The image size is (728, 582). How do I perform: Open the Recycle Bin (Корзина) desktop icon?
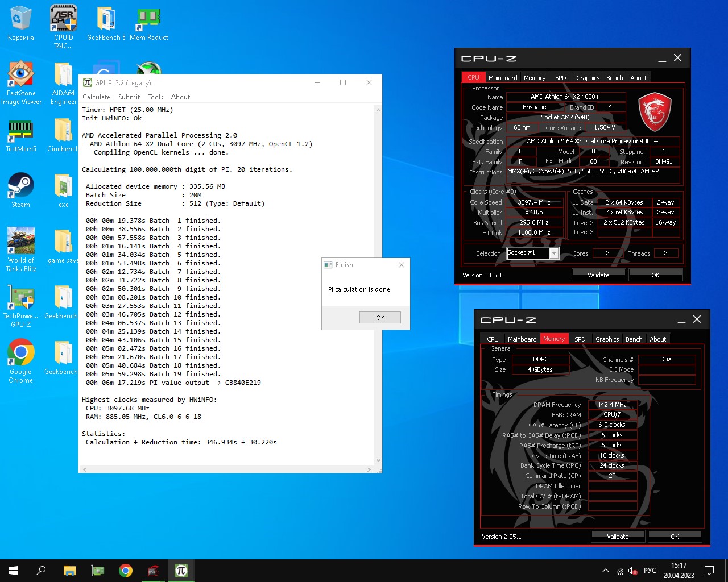click(x=20, y=24)
